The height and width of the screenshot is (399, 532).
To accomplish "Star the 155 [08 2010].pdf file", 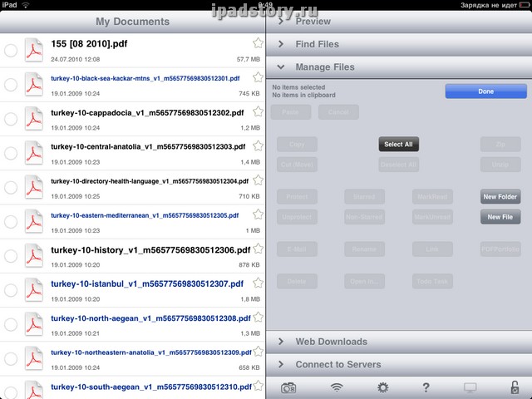I will coord(259,43).
